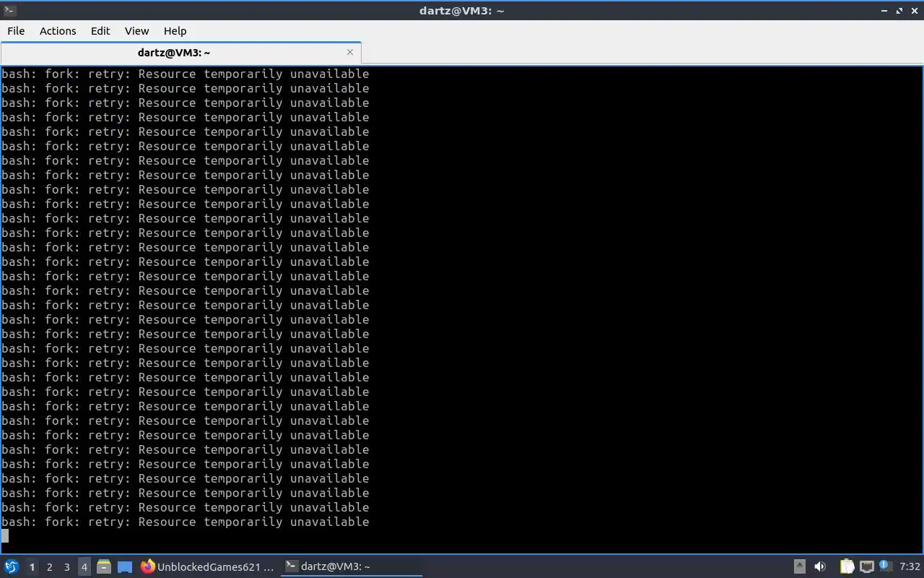This screenshot has height=578, width=924.
Task: Launch file manager from taskbar
Action: point(104,566)
